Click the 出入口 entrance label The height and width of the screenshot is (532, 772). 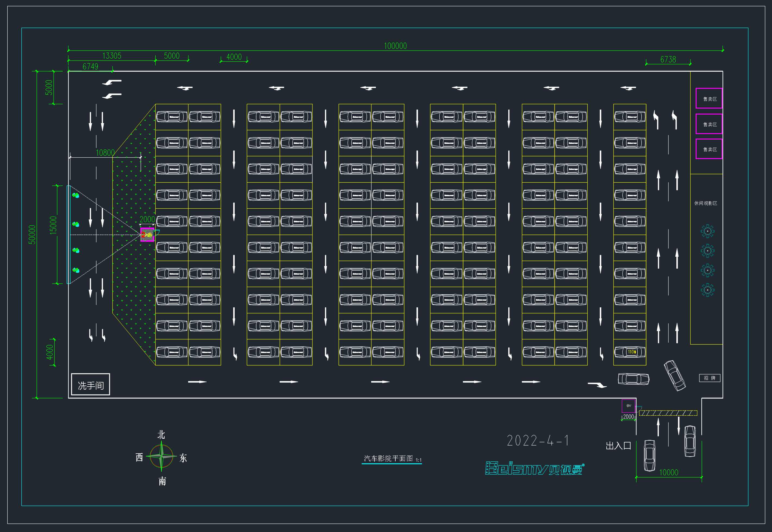[618, 446]
